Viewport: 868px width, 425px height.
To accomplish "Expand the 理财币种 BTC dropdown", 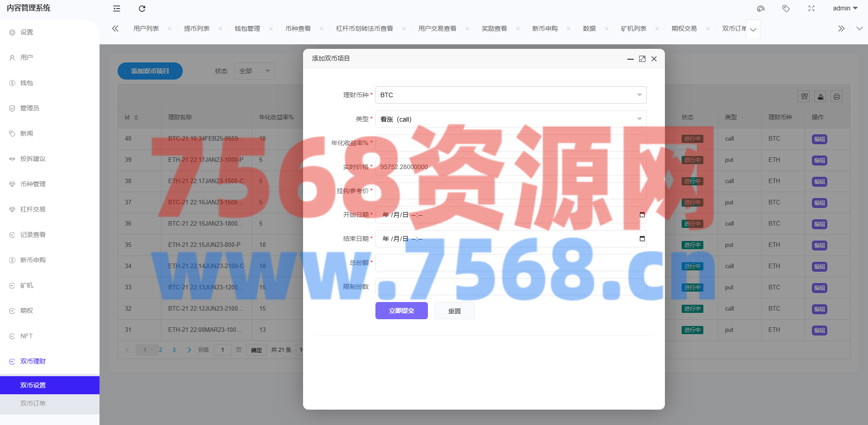I will pos(511,95).
